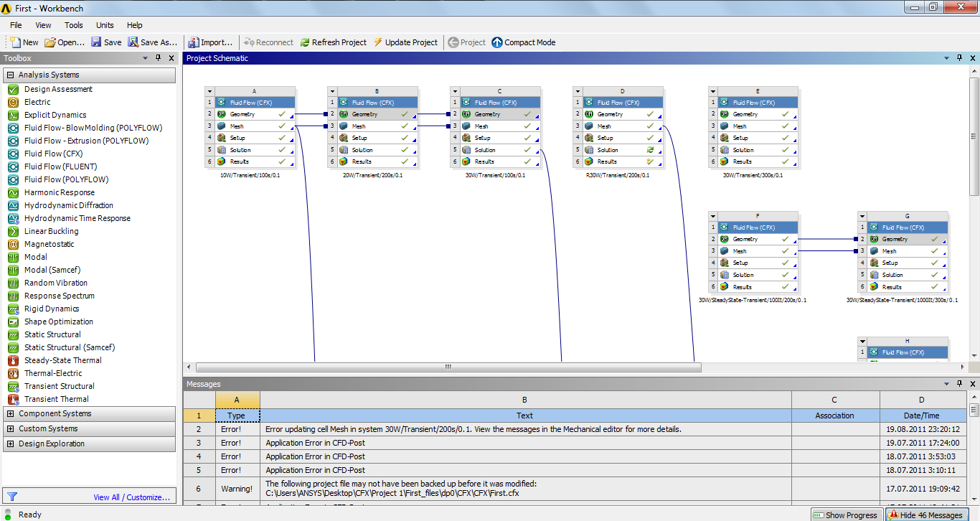Click date cell 19.08.2011 23:20:12
Viewport: 980px width, 521px height.
[x=922, y=429]
